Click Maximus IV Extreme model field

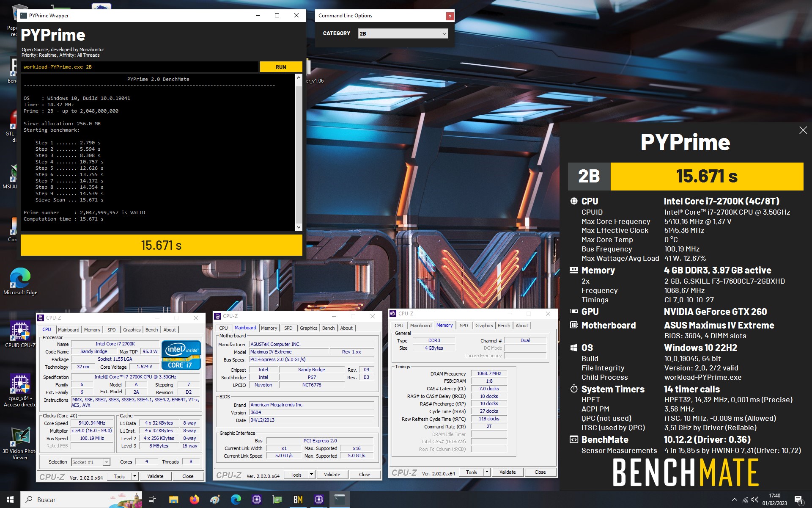289,352
